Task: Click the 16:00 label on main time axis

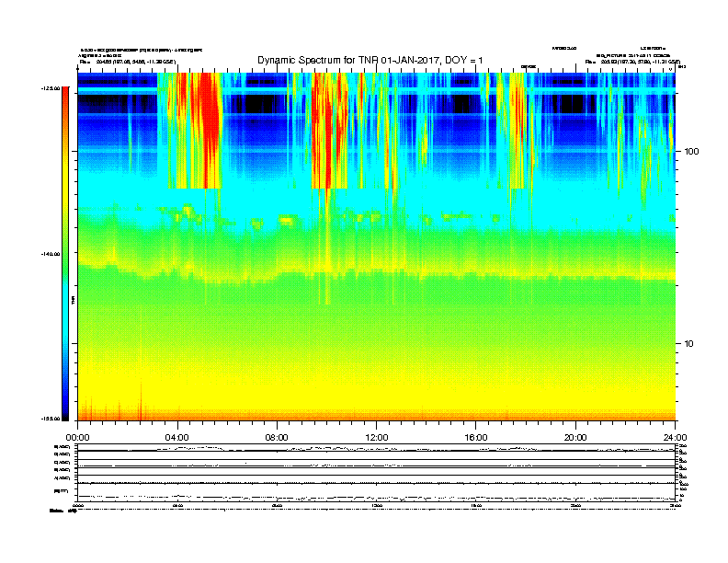Action: 476,438
